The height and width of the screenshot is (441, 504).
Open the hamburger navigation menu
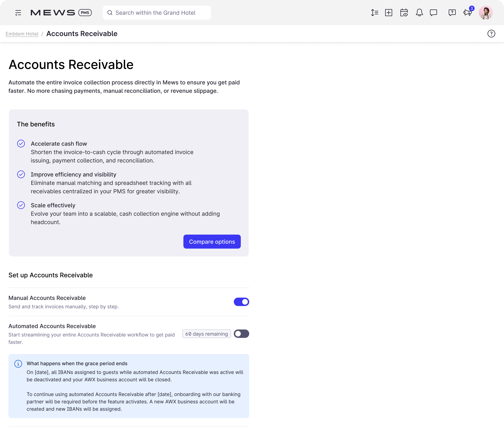[18, 13]
